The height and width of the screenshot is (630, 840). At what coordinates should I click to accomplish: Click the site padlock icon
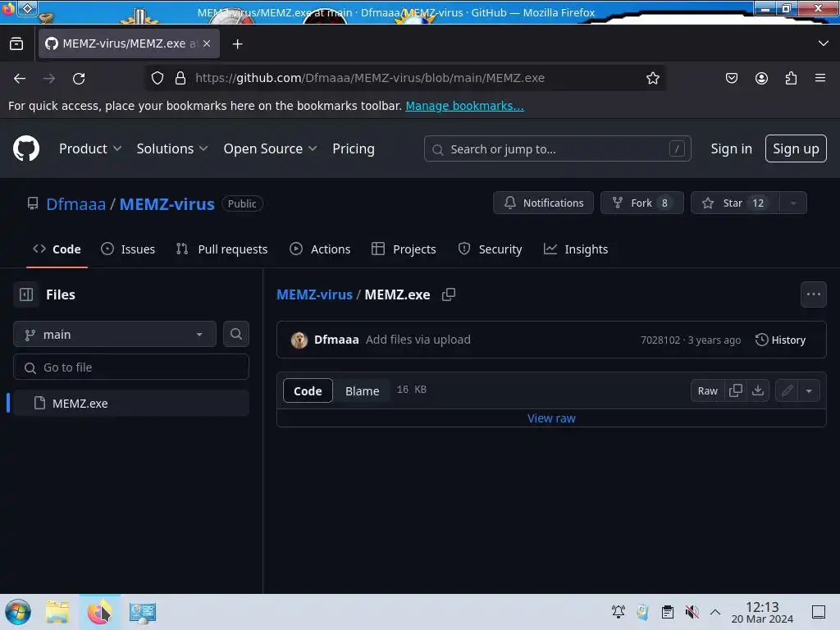[x=180, y=78]
